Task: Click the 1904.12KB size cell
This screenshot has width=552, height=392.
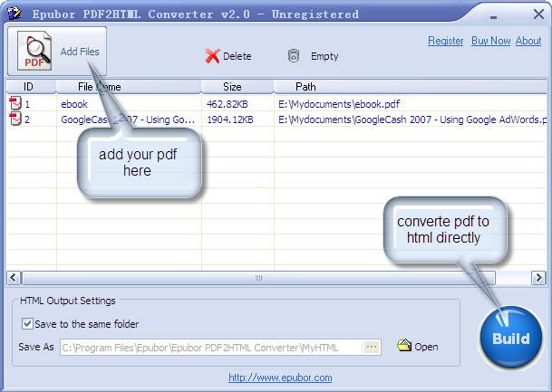Action: pyautogui.click(x=230, y=120)
